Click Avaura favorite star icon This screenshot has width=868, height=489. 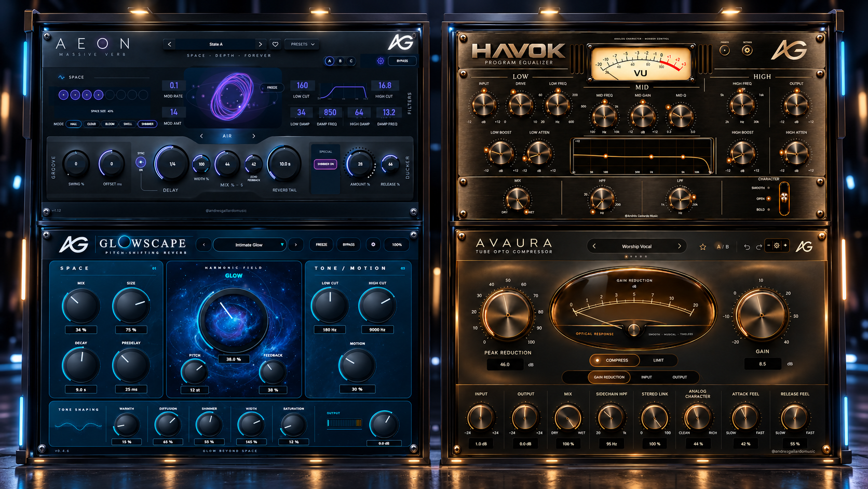(703, 247)
